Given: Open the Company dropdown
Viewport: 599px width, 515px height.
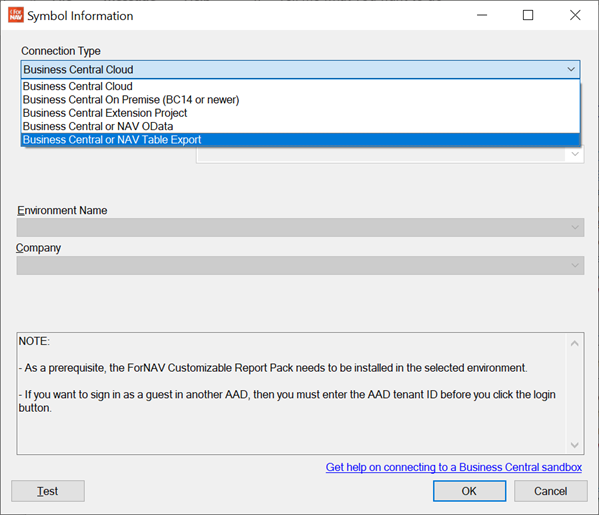Looking at the screenshot, I should tap(300, 265).
